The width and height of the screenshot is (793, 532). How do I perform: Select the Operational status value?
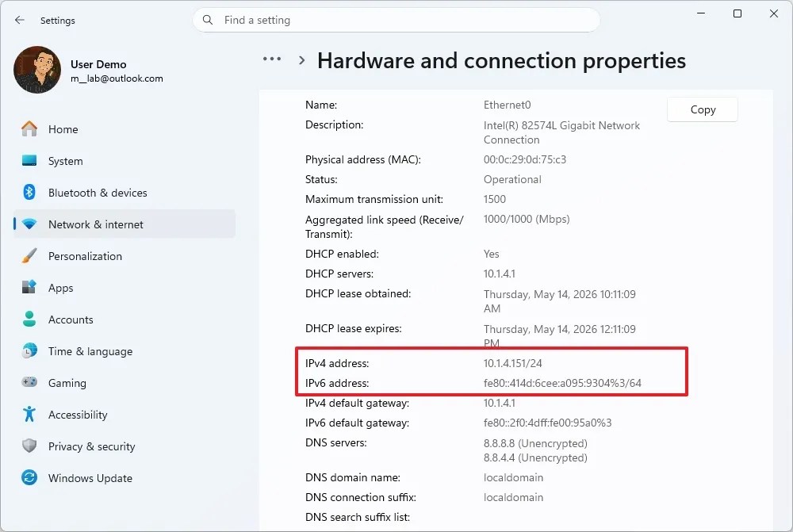point(512,179)
